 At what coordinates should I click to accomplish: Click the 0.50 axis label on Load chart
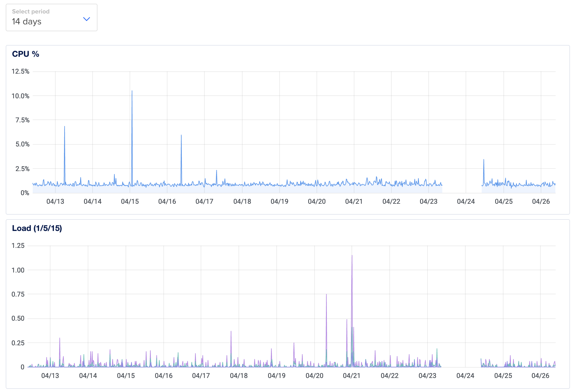click(18, 318)
